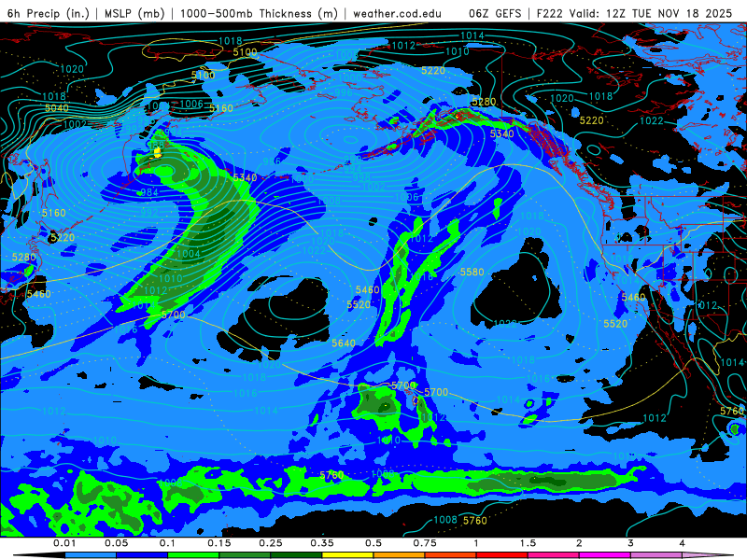The image size is (747, 560).
Task: Select the legend value label 4
Action: 682,543
